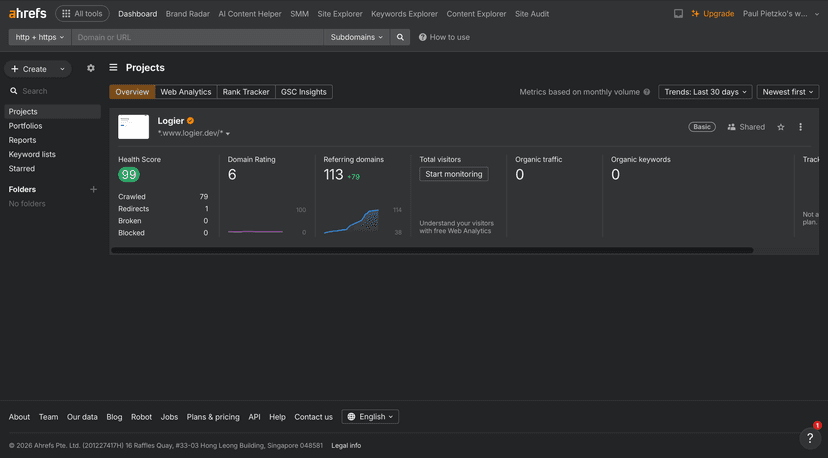Open Site Audit
Viewport: 828px width, 458px height.
532,14
